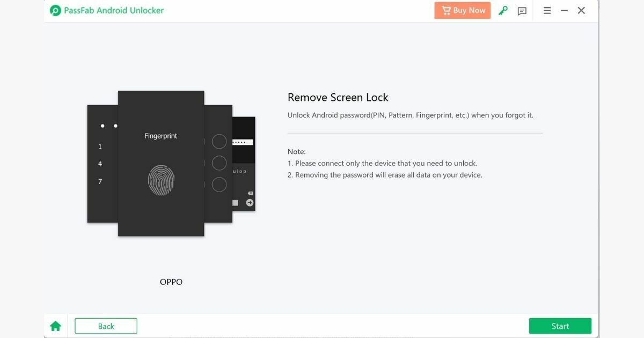The height and width of the screenshot is (338, 644).
Task: Click the Remove Screen Lock heading
Action: coord(338,98)
